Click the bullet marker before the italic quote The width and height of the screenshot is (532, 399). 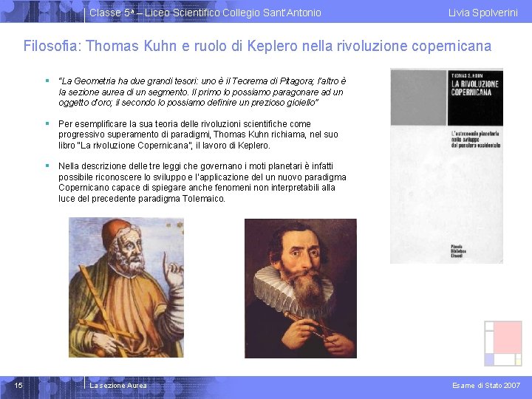point(47,81)
